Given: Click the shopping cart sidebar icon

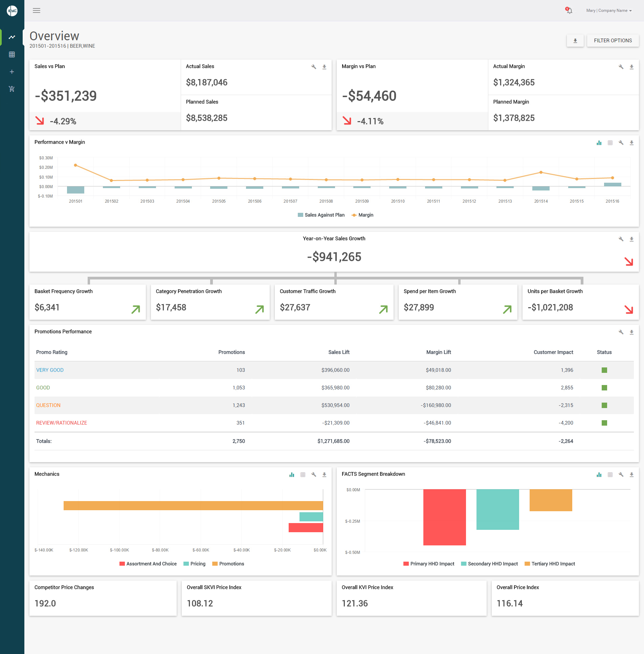Looking at the screenshot, I should coord(12,89).
